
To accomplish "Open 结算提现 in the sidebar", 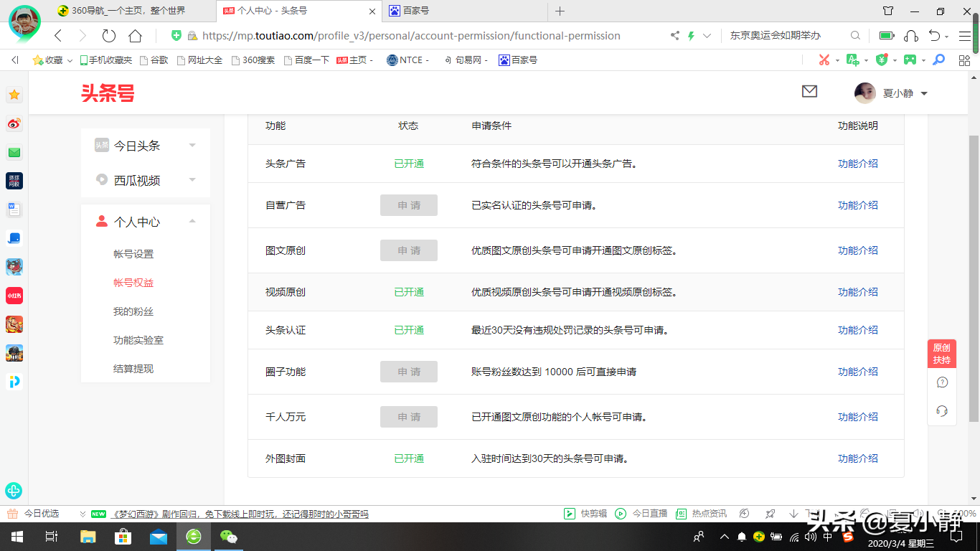I will (133, 369).
